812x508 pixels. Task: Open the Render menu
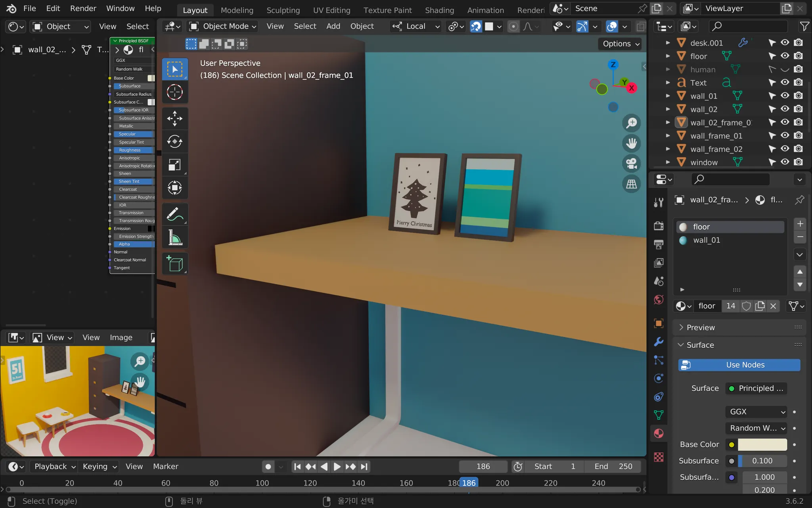(x=83, y=8)
